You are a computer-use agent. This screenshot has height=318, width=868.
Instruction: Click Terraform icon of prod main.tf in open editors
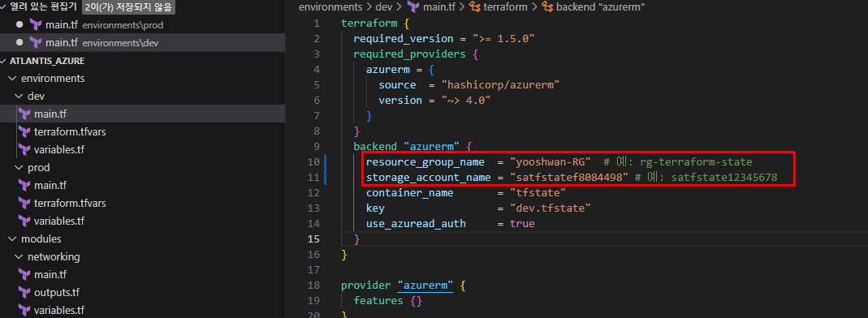[x=36, y=25]
